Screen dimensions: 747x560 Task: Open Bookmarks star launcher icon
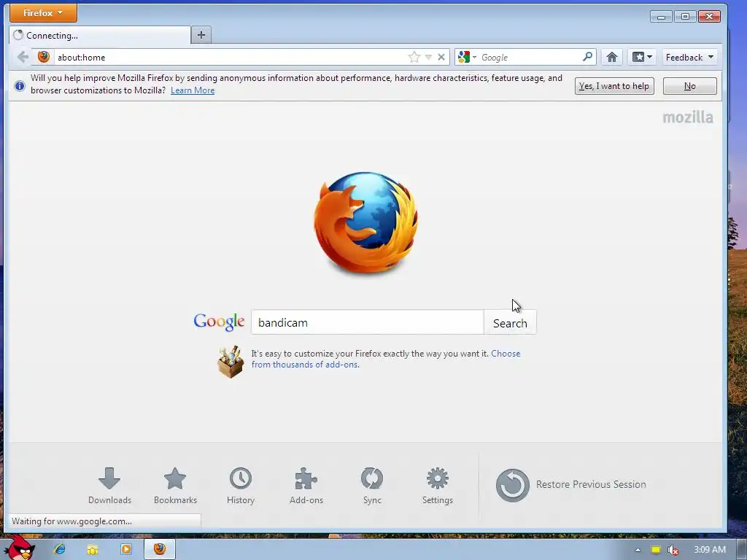pyautogui.click(x=175, y=486)
